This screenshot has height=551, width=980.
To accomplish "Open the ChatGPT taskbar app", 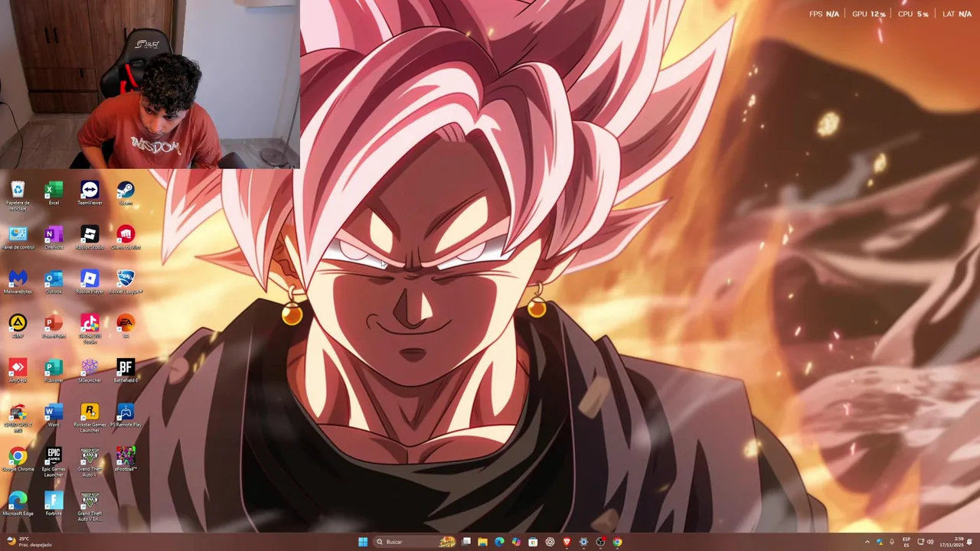I will tap(550, 542).
